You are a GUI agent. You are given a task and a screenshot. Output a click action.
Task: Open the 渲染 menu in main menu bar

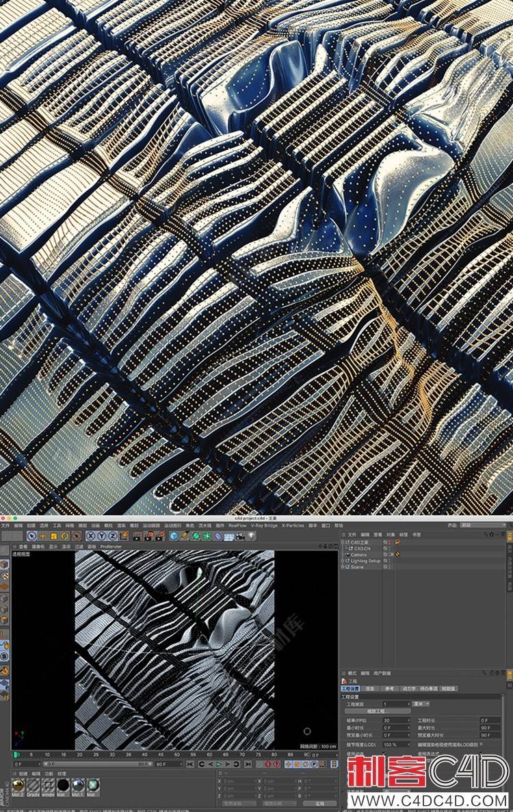pos(121,525)
